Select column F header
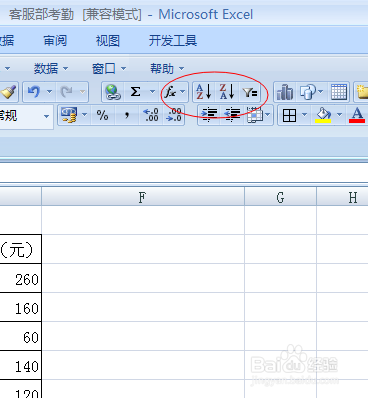The width and height of the screenshot is (368, 398). [143, 198]
